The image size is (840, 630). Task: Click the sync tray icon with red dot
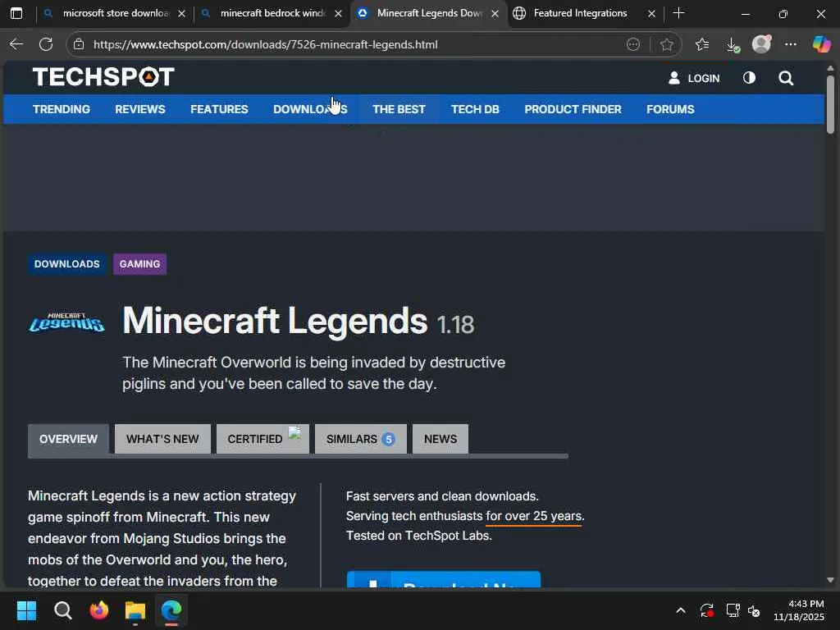pos(706,610)
